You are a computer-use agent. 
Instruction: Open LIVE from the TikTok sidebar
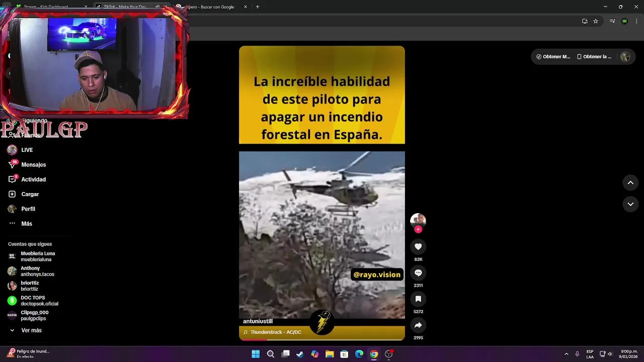click(x=27, y=150)
